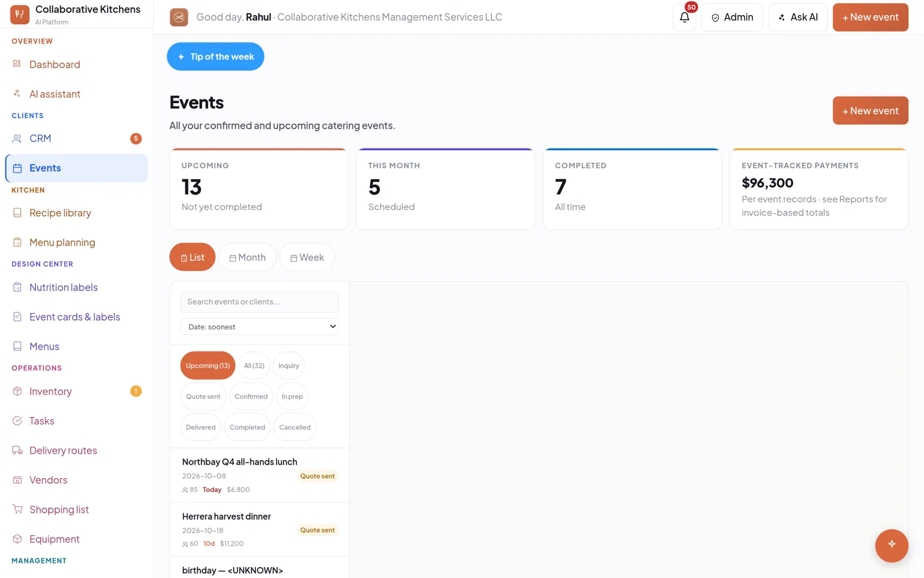The height and width of the screenshot is (578, 924).
Task: Switch to the Month view tab
Action: (x=247, y=257)
